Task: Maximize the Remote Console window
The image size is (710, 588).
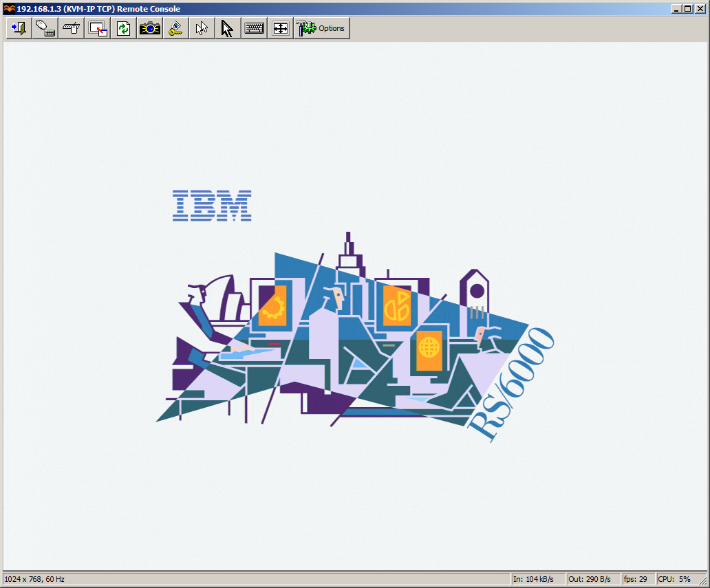Action: point(688,9)
